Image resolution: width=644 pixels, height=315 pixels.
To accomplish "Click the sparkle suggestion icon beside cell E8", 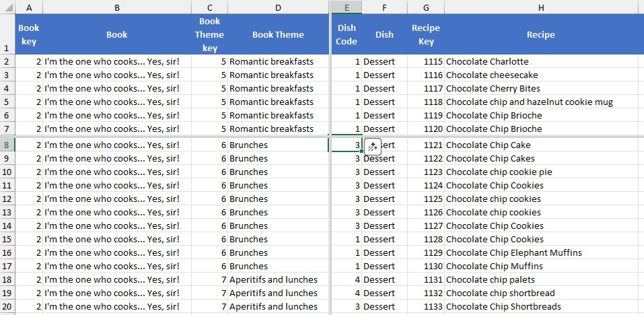I will (x=373, y=146).
